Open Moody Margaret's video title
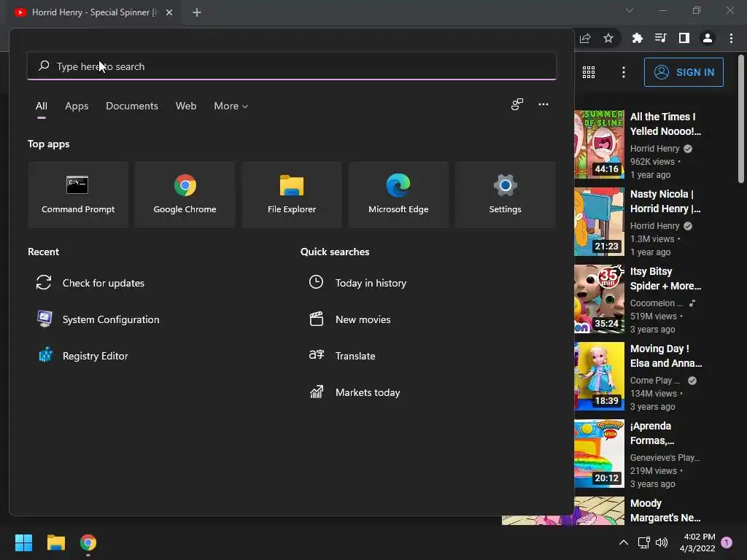 [x=665, y=510]
